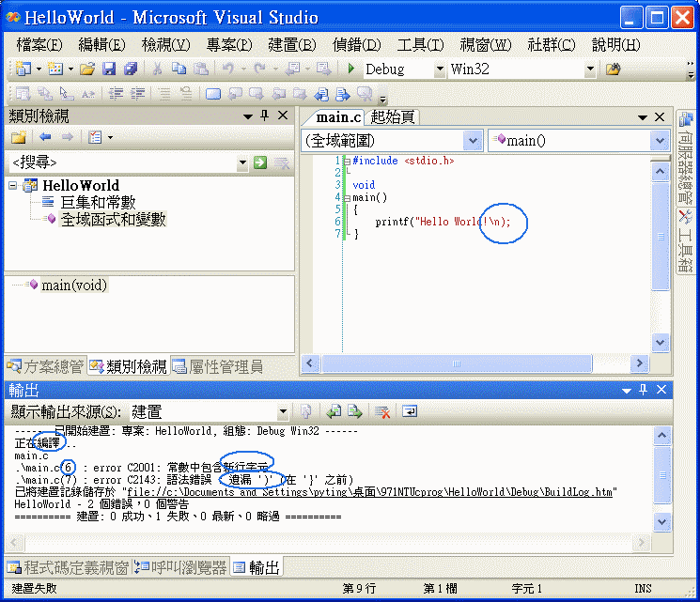
Task: Save main.c with the floppy disk icon
Action: tap(109, 69)
